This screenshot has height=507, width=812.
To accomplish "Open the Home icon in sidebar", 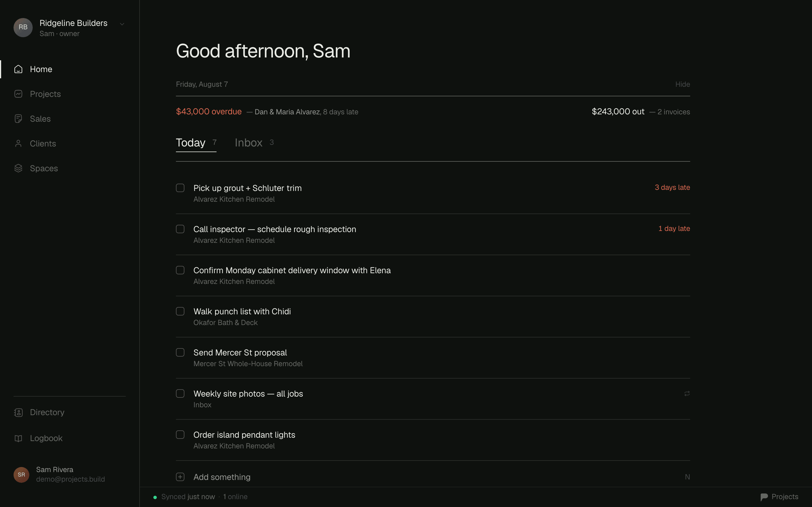I will (18, 69).
